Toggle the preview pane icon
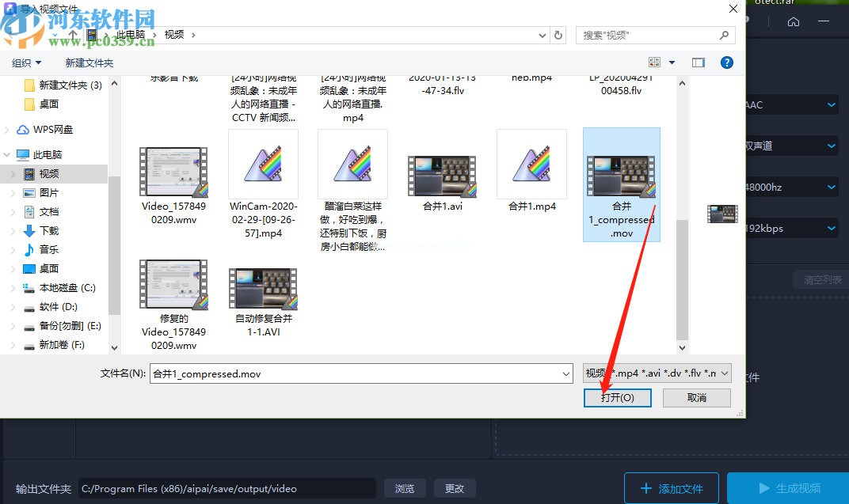 coord(698,63)
